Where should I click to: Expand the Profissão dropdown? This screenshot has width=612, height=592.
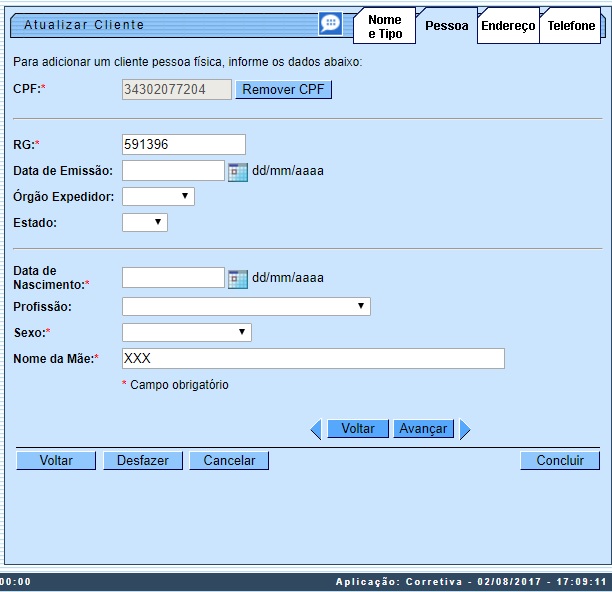(x=246, y=306)
